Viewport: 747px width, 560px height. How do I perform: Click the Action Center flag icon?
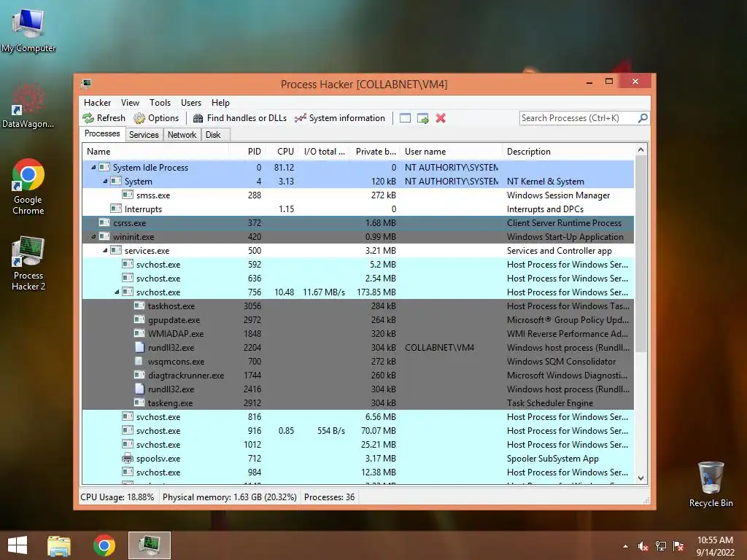click(678, 546)
